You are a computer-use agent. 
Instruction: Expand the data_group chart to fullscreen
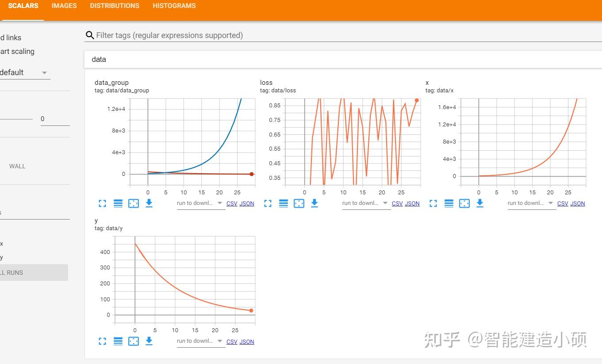[x=102, y=203]
